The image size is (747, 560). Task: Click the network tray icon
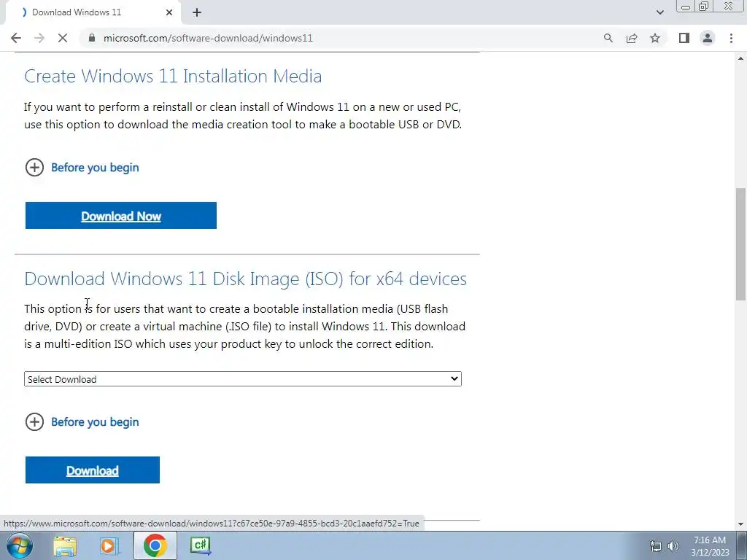656,546
